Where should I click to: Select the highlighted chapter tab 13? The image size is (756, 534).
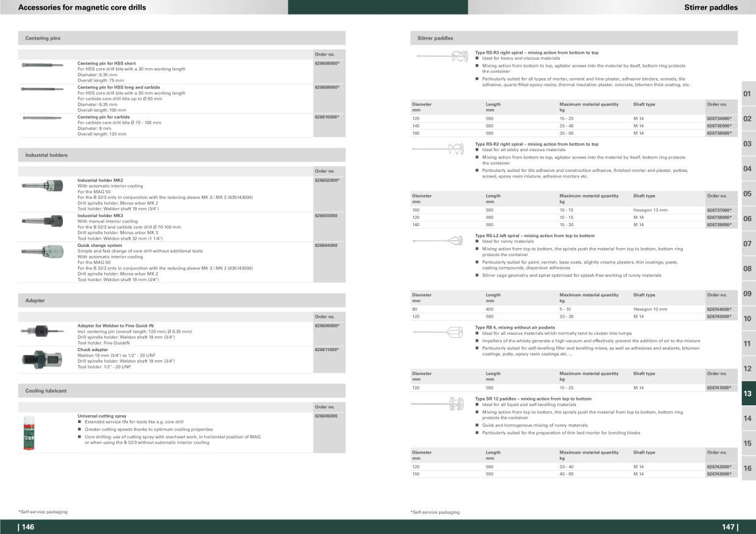pos(747,394)
